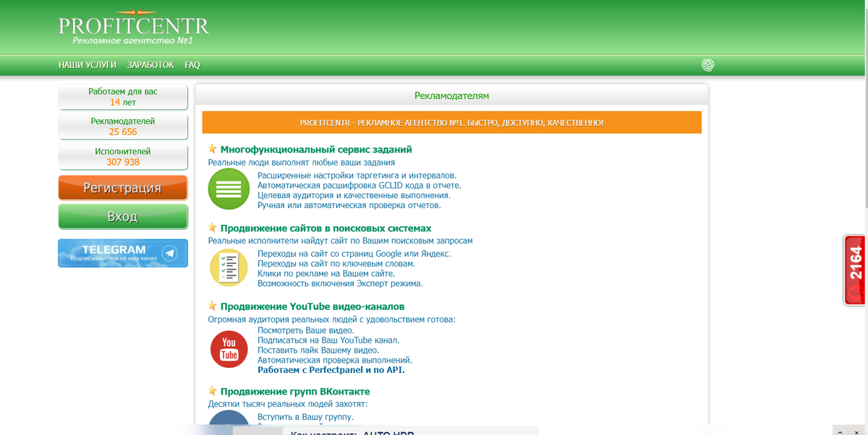Click the star beside Многофункциональный сервис заданий
Screen dimensions: 868x435
point(213,149)
